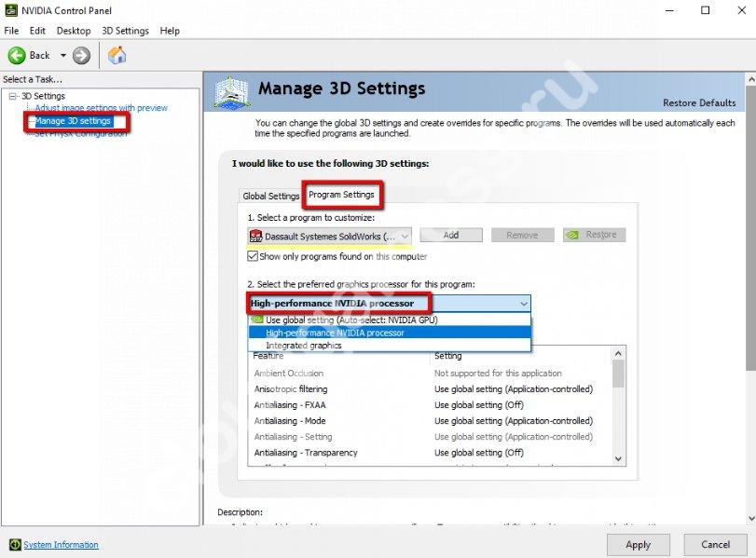Click the Apply button
The width and height of the screenshot is (756, 558).
pyautogui.click(x=638, y=544)
